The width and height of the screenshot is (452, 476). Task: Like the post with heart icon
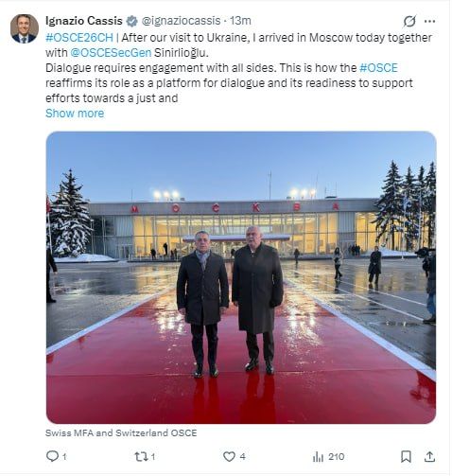pyautogui.click(x=229, y=456)
